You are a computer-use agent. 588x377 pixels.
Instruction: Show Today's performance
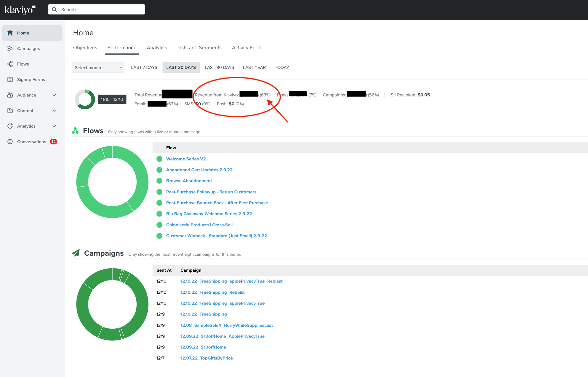click(x=282, y=67)
